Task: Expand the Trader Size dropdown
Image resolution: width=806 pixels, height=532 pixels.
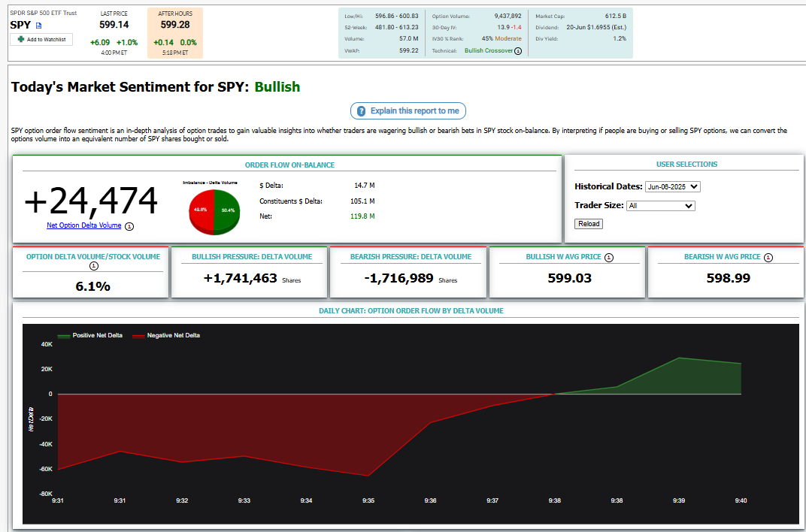Action: pyautogui.click(x=661, y=206)
